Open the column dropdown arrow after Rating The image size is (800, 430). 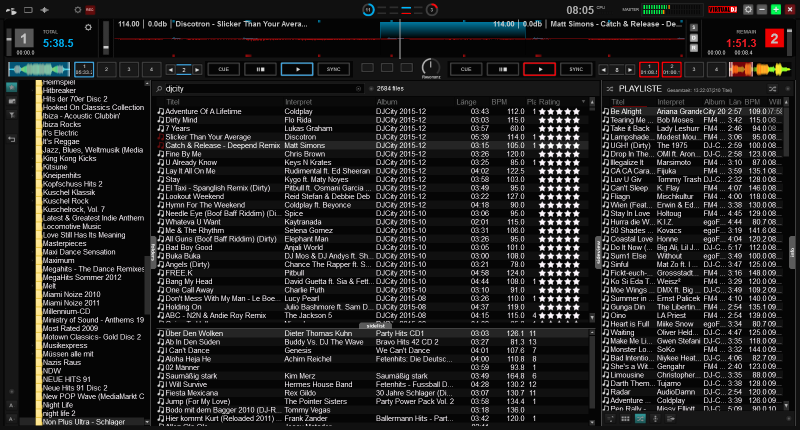(x=583, y=102)
